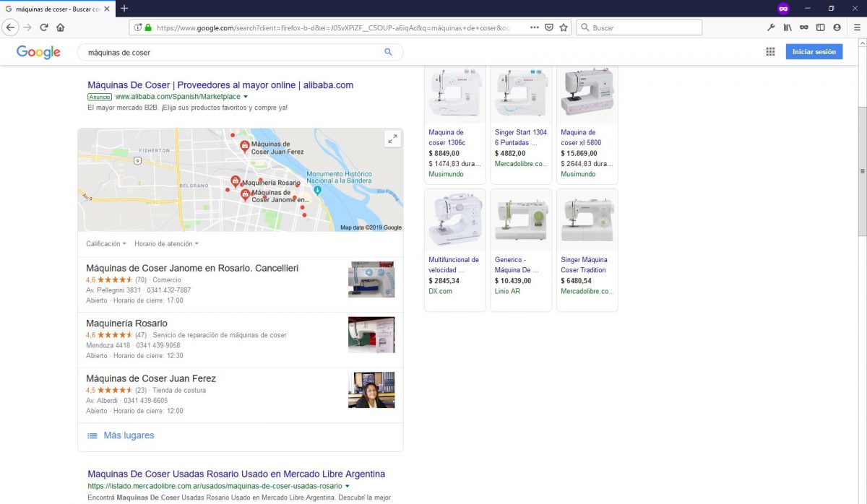The width and height of the screenshot is (867, 504).
Task: Save page to Pocket
Action: click(549, 27)
